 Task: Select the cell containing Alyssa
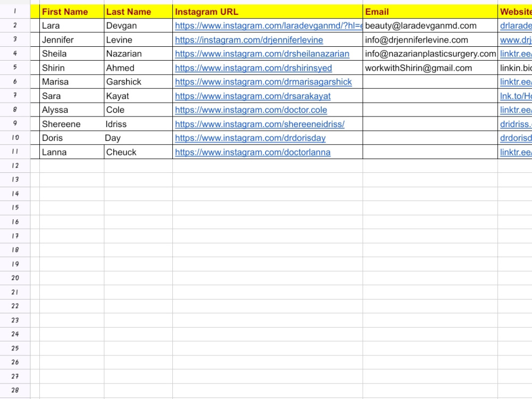72,110
